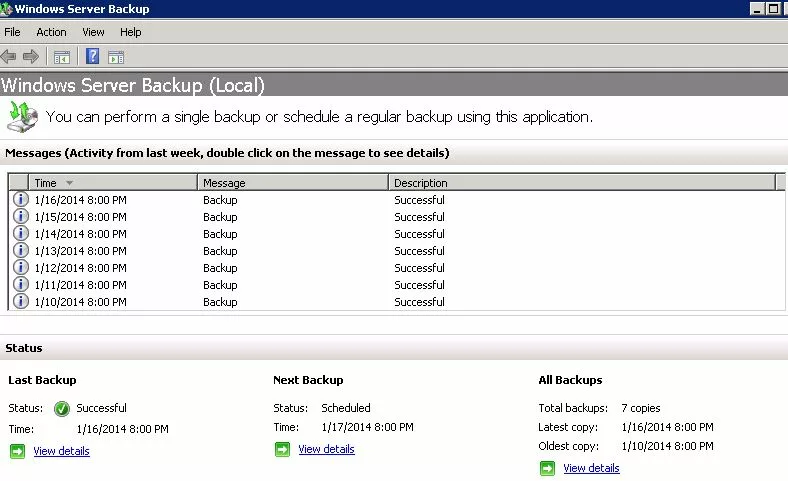This screenshot has width=788, height=481.
Task: Select the 1/10/2014 8:00 PM time cell
Action: [x=80, y=302]
